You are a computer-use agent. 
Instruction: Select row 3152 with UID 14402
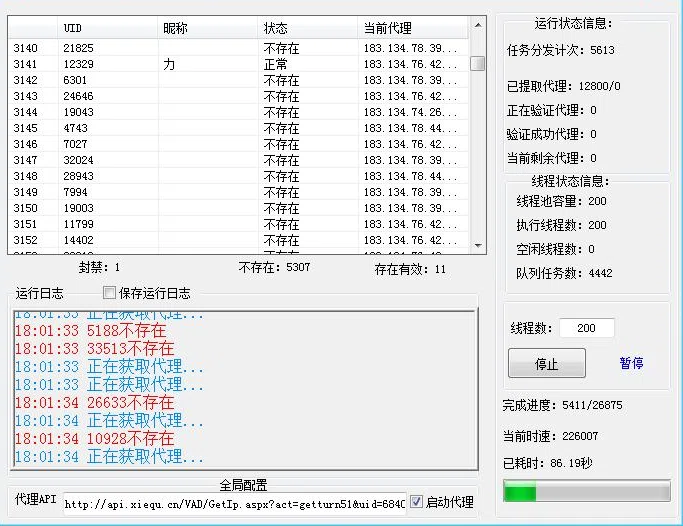pyautogui.click(x=239, y=240)
